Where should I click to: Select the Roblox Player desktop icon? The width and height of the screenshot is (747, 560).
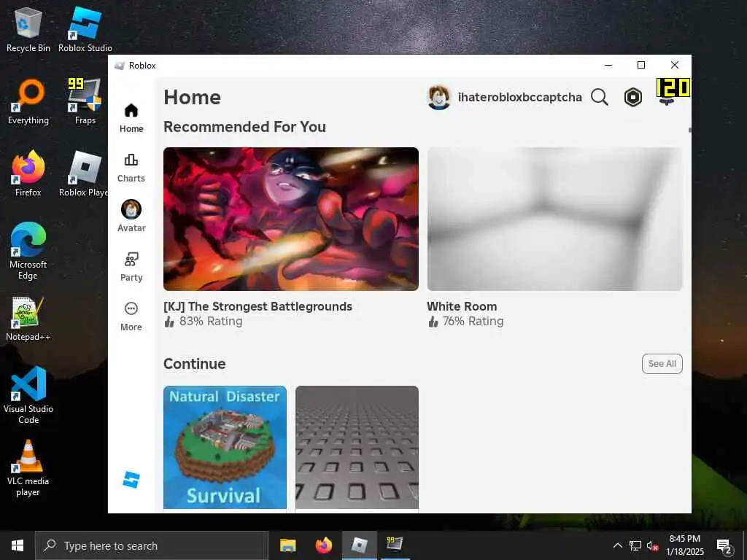click(85, 174)
